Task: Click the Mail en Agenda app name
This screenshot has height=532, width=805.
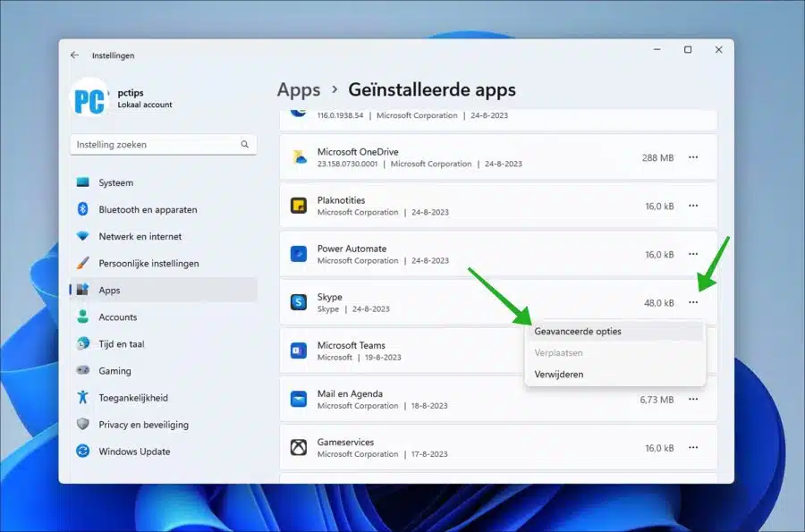Action: click(350, 393)
